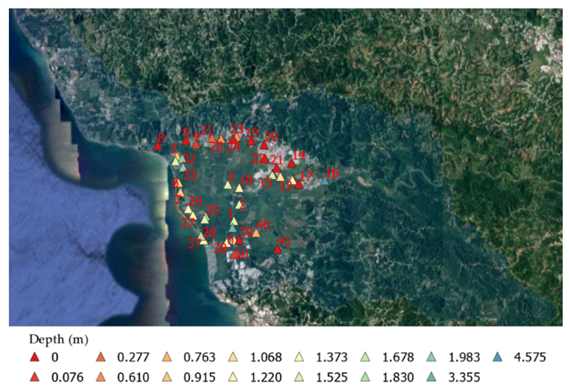Viewport: 570px width, 392px height.
Task: Click the orange triangle marker labeled 23
Action: 237,136
